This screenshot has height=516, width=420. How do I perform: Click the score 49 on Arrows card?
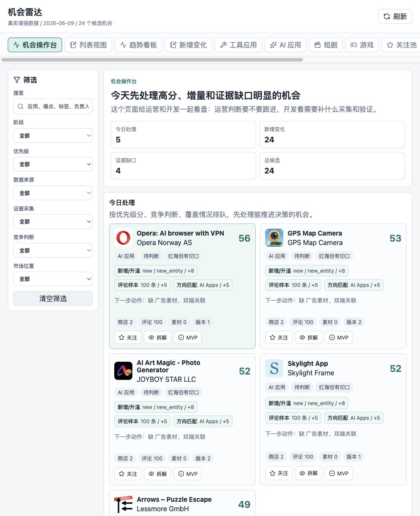click(x=244, y=504)
